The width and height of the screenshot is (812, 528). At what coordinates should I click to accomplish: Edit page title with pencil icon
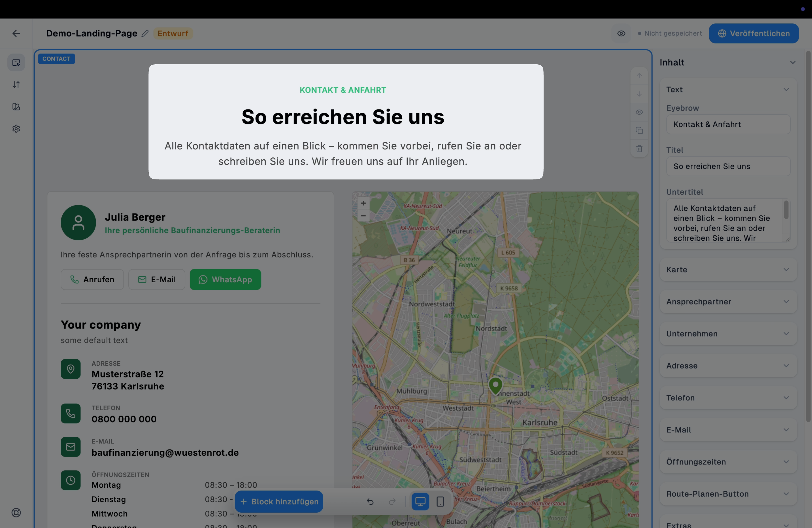145,33
